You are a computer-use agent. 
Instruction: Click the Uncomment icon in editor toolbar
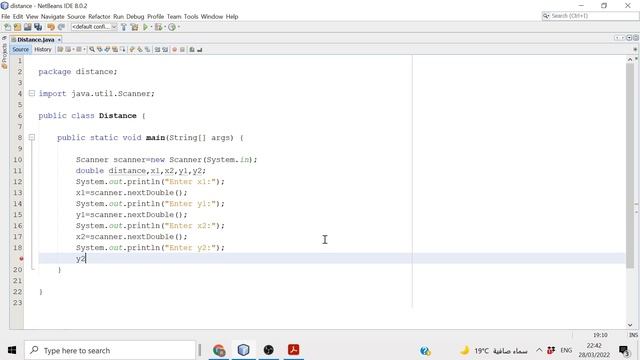[200, 49]
